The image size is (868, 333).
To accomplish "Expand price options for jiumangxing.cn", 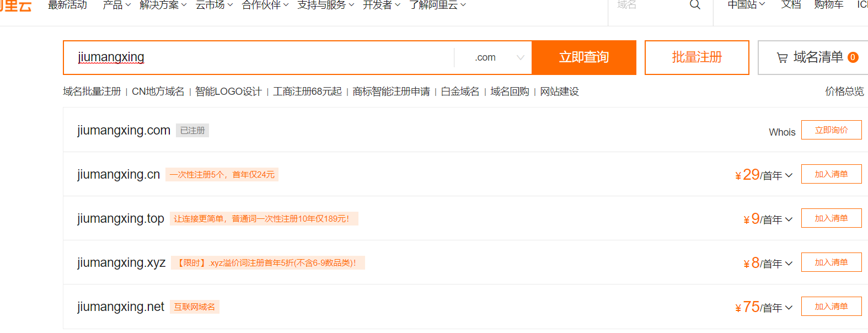I will coord(789,175).
